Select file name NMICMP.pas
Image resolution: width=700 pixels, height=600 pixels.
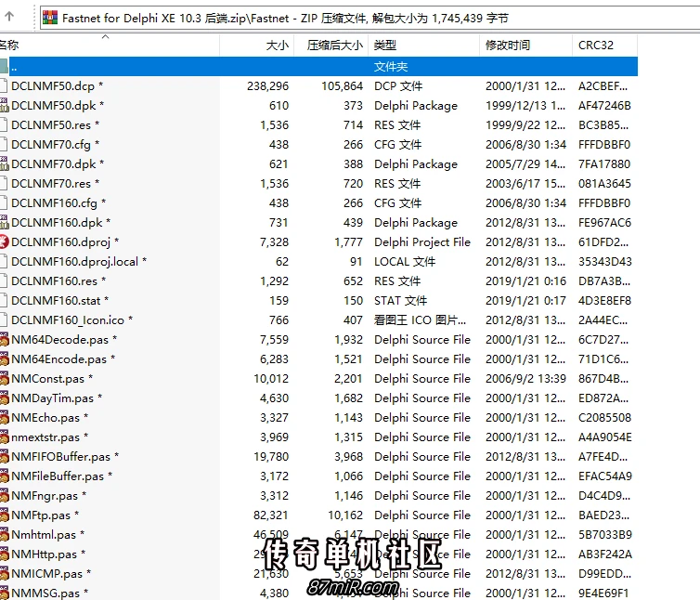51,574
